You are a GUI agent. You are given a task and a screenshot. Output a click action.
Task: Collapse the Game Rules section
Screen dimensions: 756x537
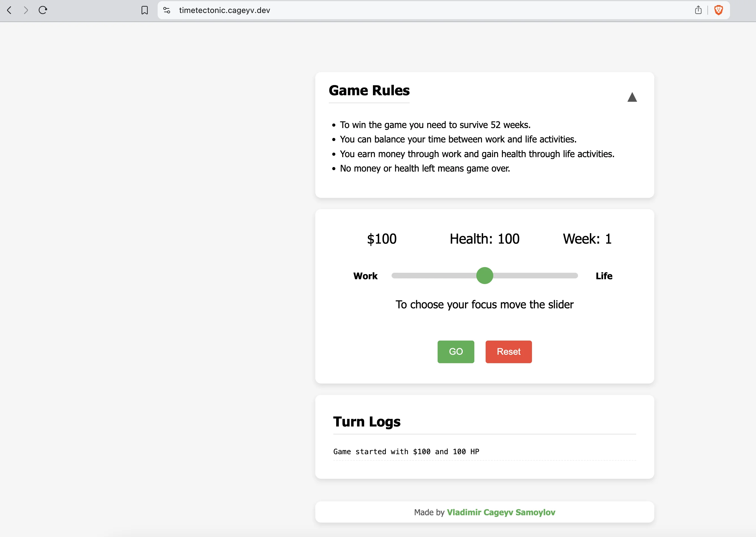(x=632, y=97)
